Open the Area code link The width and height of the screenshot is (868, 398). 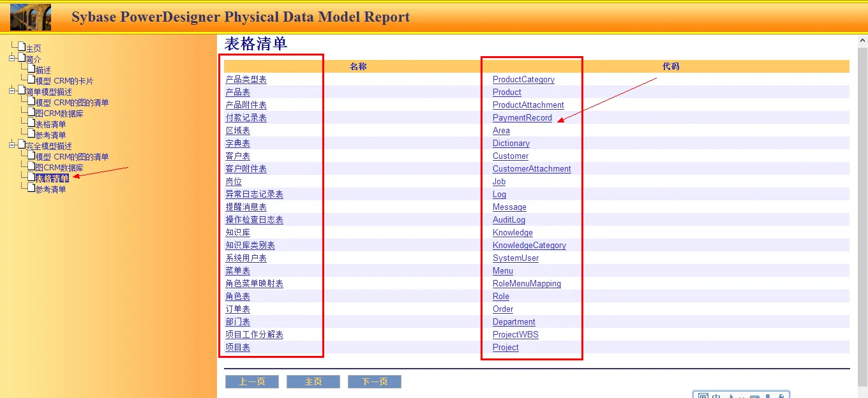[501, 131]
